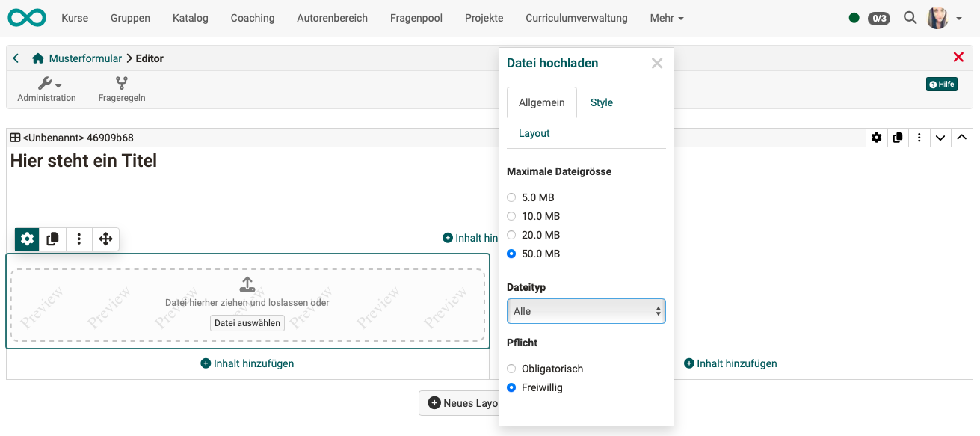Click the red X to close editor
The image size is (980, 436).
click(x=958, y=58)
